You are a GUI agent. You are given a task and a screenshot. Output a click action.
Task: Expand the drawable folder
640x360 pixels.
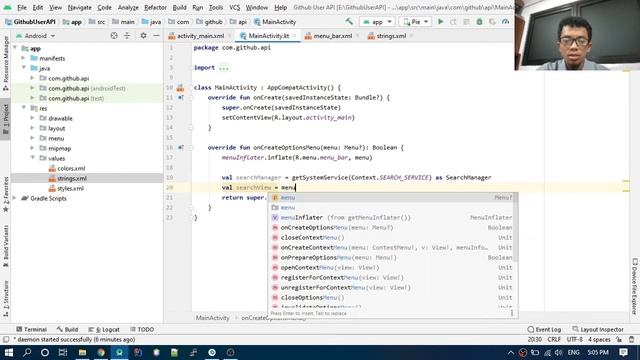(x=33, y=118)
